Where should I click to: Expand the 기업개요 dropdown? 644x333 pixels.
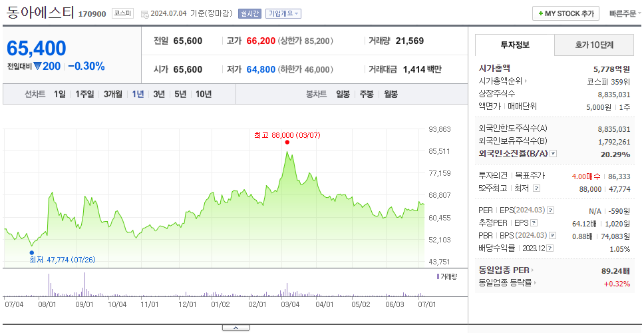[283, 13]
